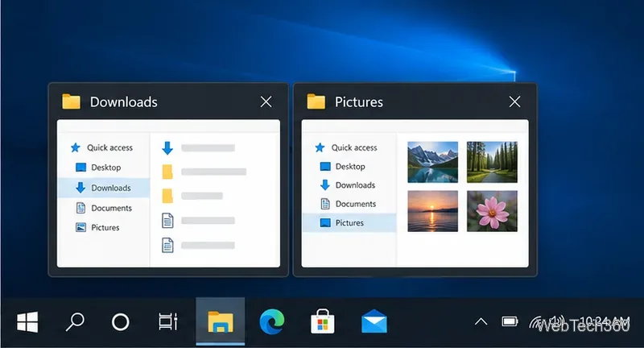Click the mountain lake photo thumbnail
Viewport: 644px width, 348px height.
tap(432, 162)
